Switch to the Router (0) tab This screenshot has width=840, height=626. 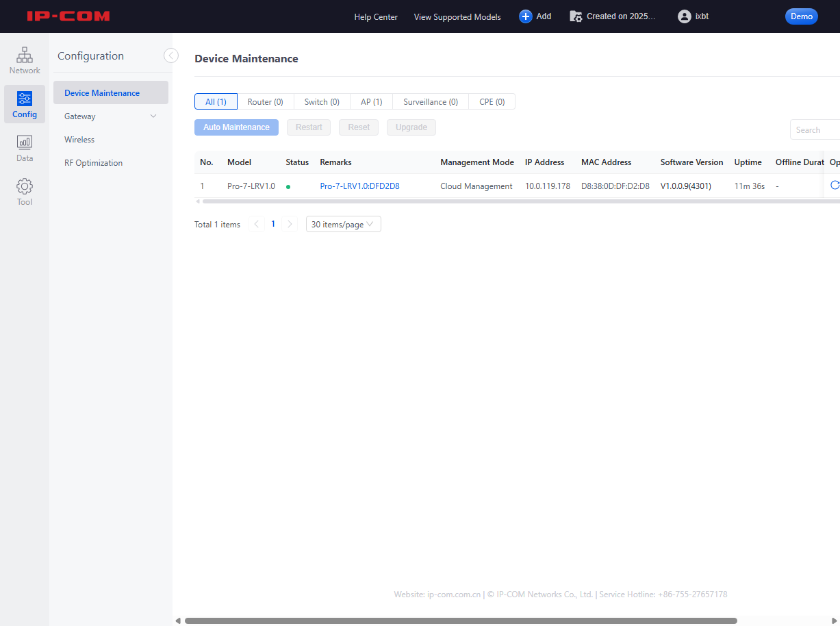(266, 101)
